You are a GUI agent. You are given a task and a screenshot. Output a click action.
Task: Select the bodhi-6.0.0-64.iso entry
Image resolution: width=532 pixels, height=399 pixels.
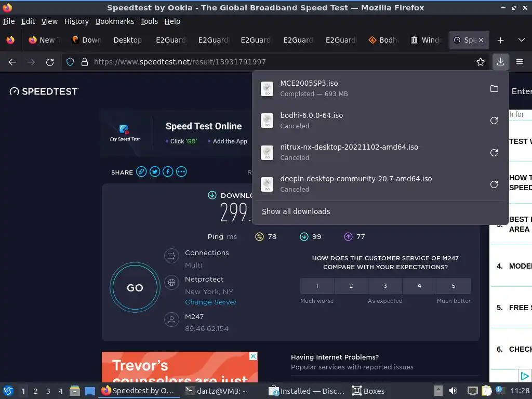370,121
